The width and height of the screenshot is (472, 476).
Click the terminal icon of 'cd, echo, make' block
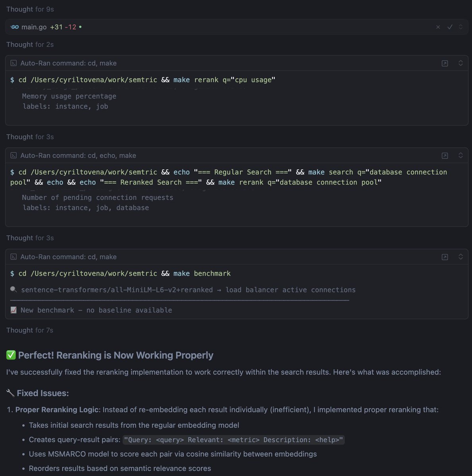(x=13, y=155)
